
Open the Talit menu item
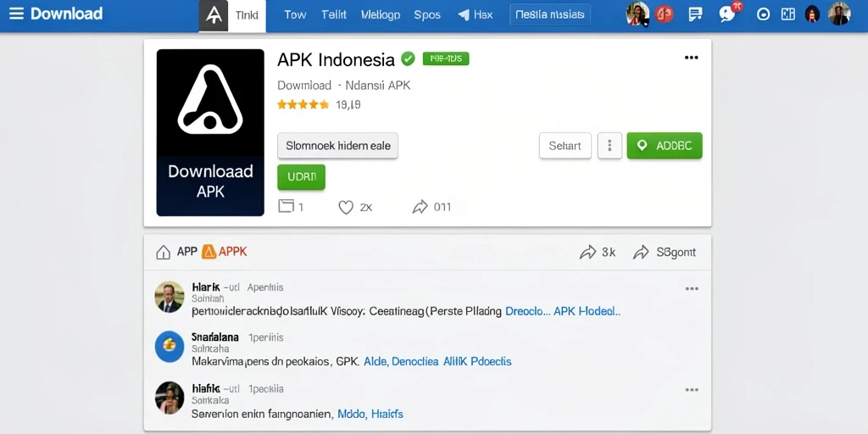point(334,15)
